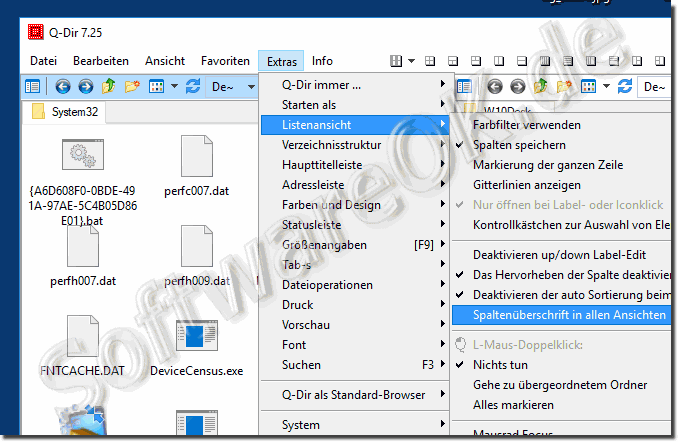The height and width of the screenshot is (442, 678).
Task: Select Gehe zu übergeordnetem Ordner option
Action: [561, 385]
